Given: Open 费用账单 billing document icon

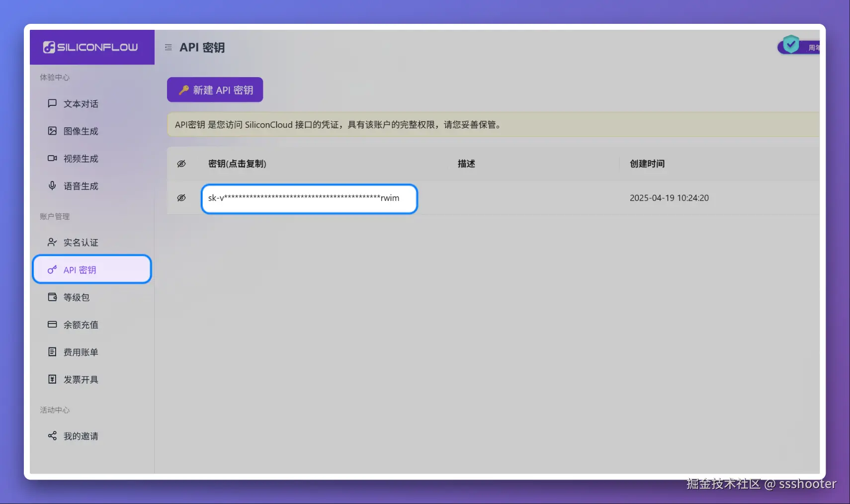Looking at the screenshot, I should point(52,351).
